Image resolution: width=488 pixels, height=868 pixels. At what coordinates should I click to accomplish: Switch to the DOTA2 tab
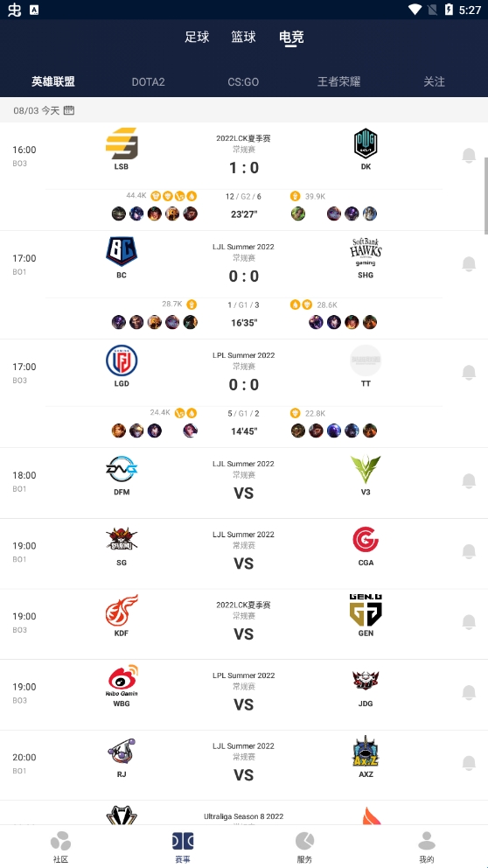click(x=149, y=82)
